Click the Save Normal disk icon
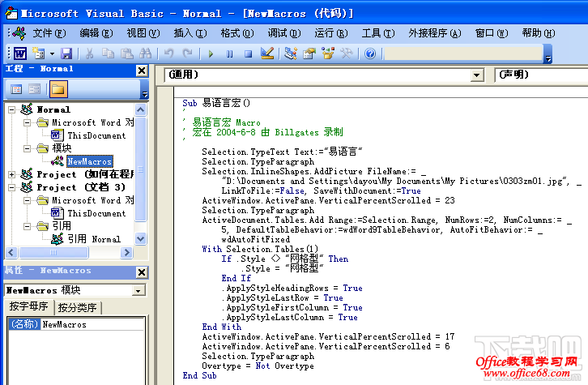Viewport: 588px width, 385px height. [x=66, y=53]
